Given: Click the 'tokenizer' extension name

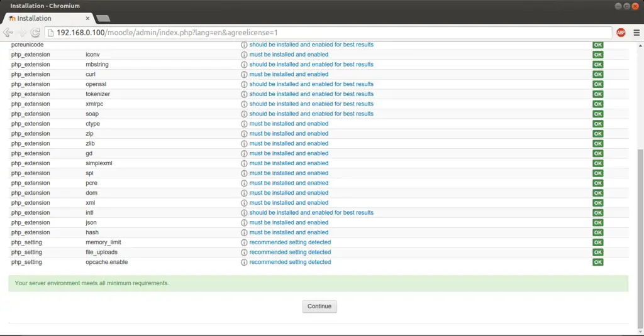Looking at the screenshot, I should coord(97,94).
